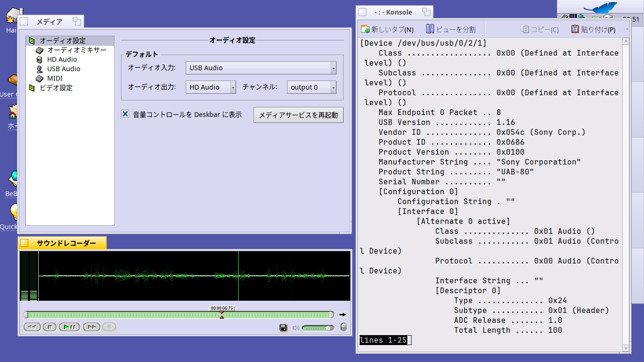Select ビデオ設定 in the sidebar
This screenshot has width=644, height=362.
coord(56,88)
